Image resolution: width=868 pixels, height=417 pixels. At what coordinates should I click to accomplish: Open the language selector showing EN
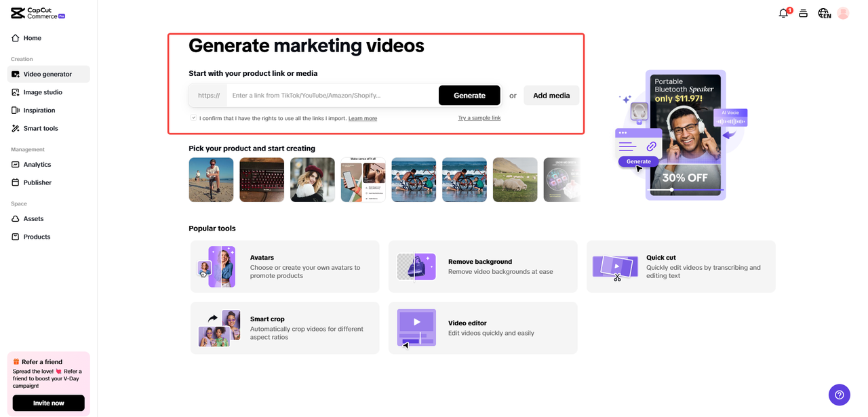tap(823, 12)
